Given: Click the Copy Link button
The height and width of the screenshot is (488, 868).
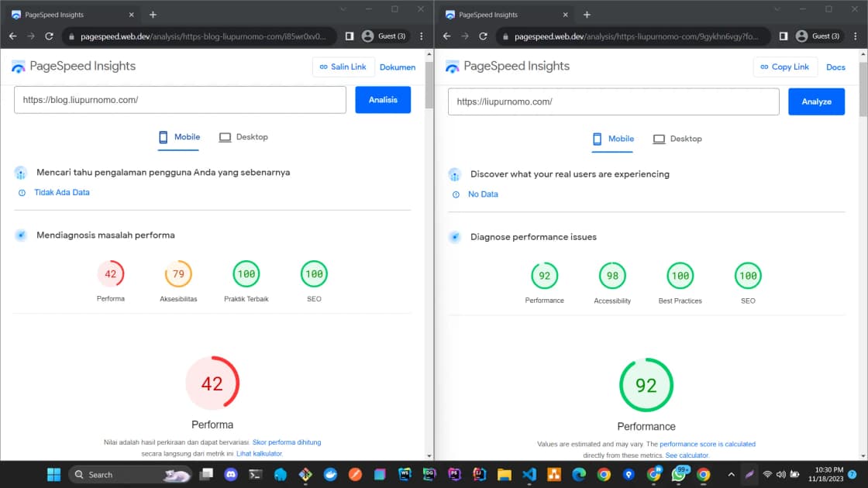Looking at the screenshot, I should pyautogui.click(x=785, y=67).
